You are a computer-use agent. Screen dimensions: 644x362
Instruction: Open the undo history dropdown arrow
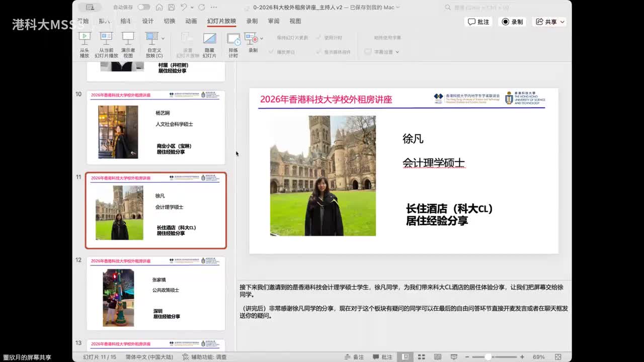click(192, 8)
